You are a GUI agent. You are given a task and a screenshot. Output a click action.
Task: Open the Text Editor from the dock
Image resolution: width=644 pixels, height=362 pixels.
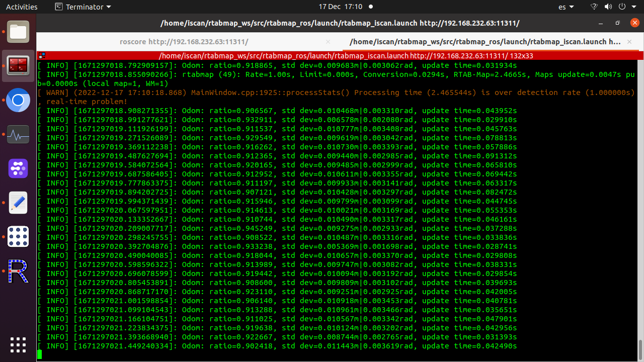point(18,203)
